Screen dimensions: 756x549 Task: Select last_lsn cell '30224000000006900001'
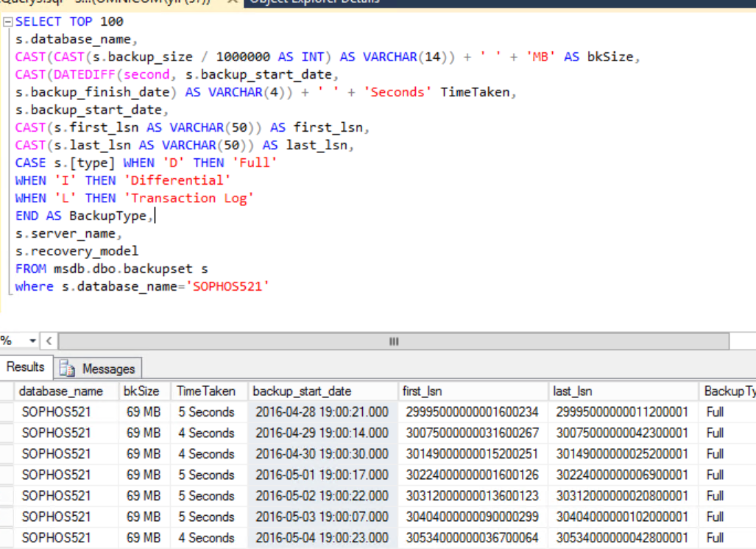(x=623, y=475)
